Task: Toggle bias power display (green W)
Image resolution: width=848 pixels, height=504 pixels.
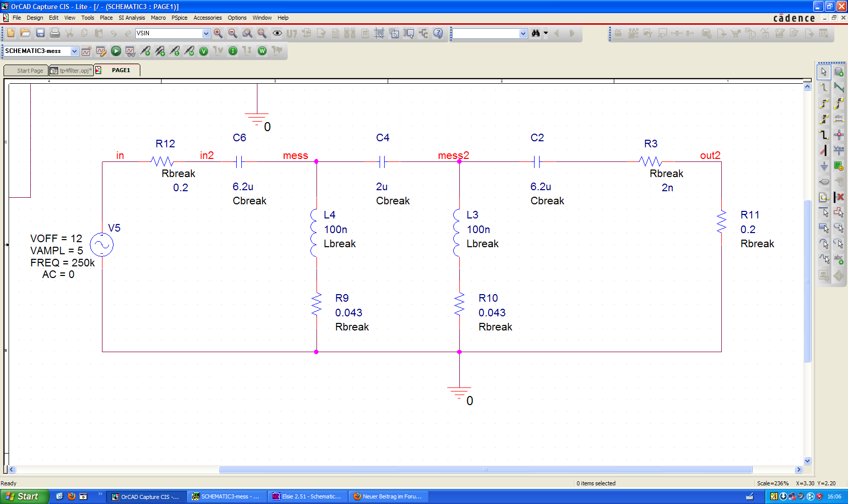Action: coord(262,51)
